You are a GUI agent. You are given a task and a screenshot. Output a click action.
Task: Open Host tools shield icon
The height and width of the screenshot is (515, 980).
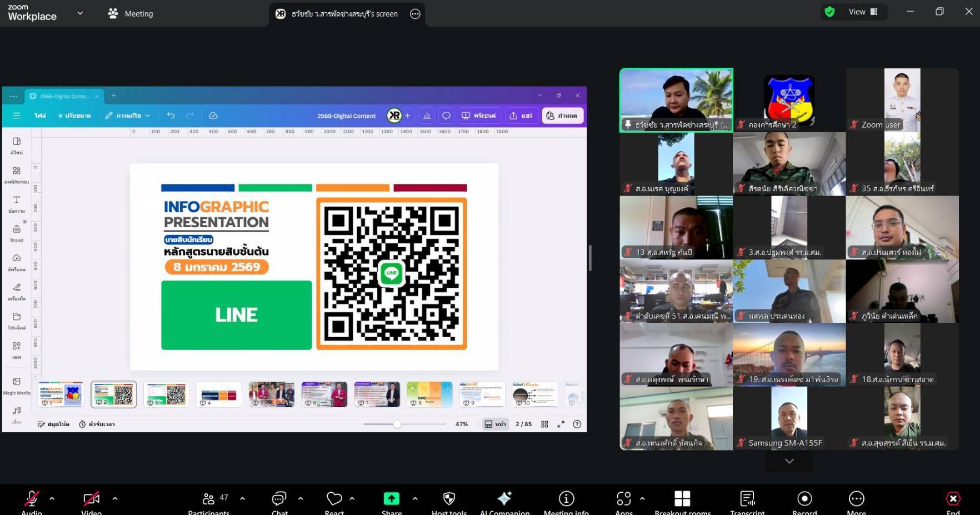click(x=449, y=499)
